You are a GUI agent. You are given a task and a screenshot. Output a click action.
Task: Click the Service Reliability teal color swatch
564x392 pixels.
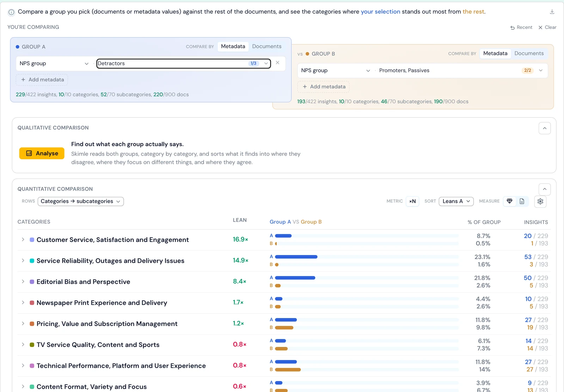32,261
